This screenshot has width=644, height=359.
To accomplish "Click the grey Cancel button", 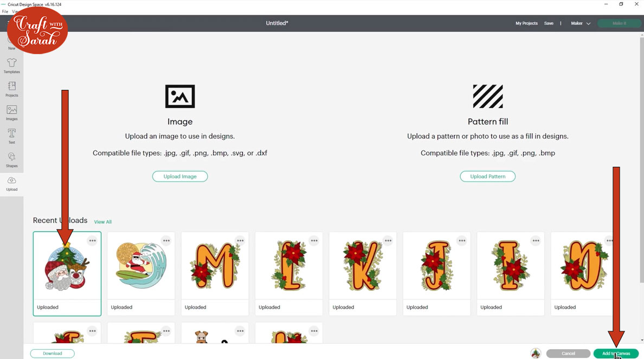I will coord(569,353).
